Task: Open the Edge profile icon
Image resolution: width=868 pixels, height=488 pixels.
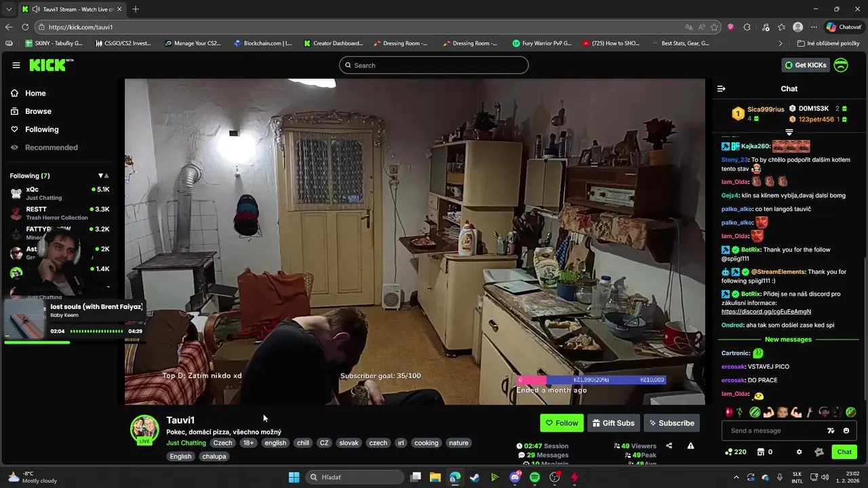Action: pos(798,27)
